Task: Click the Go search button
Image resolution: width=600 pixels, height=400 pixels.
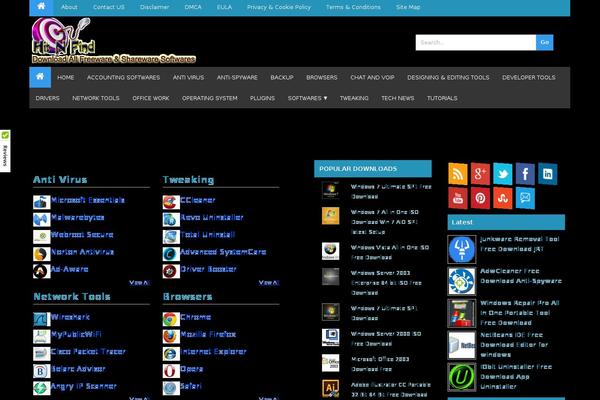Action: pyautogui.click(x=545, y=42)
